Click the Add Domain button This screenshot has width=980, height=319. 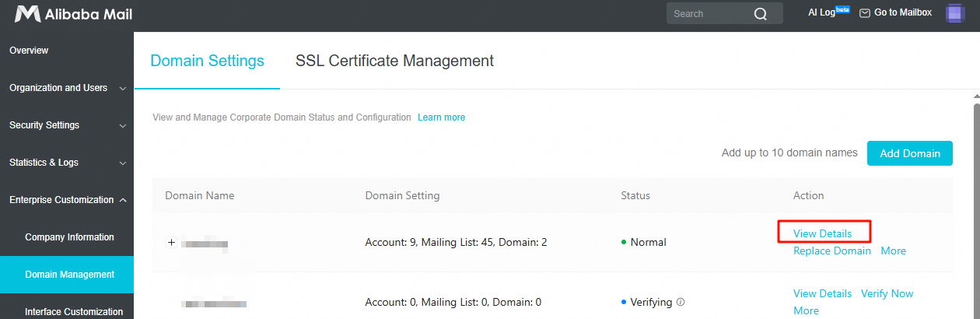[x=909, y=153]
